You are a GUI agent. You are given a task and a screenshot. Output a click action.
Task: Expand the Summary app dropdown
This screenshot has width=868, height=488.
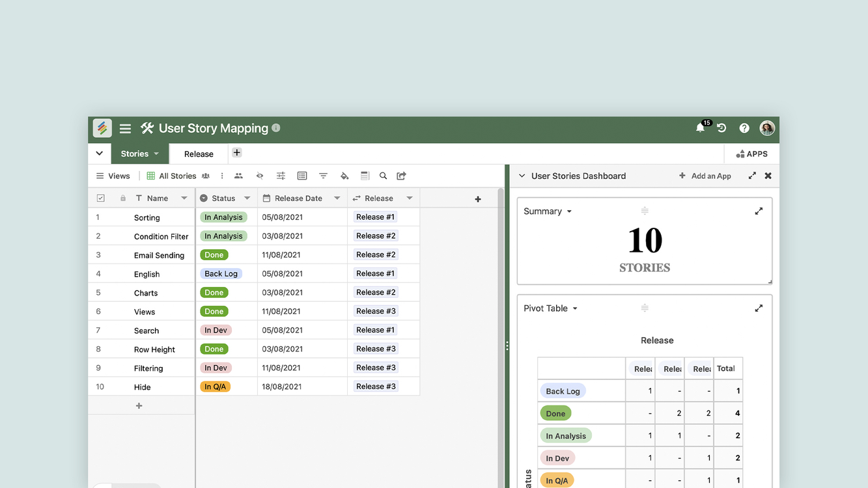[569, 211]
